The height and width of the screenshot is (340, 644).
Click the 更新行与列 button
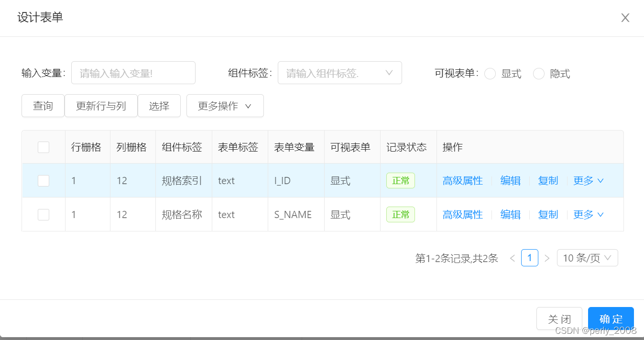101,106
